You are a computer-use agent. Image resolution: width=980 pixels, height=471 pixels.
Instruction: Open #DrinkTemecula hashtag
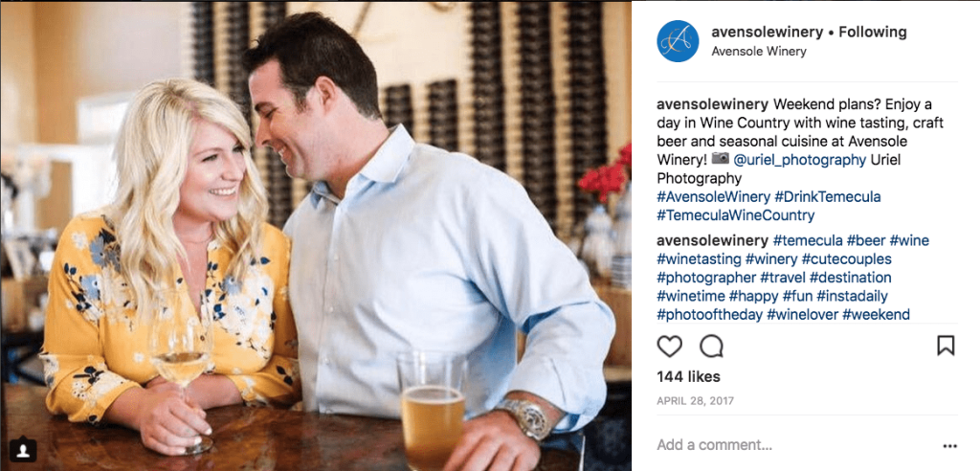[x=828, y=197]
